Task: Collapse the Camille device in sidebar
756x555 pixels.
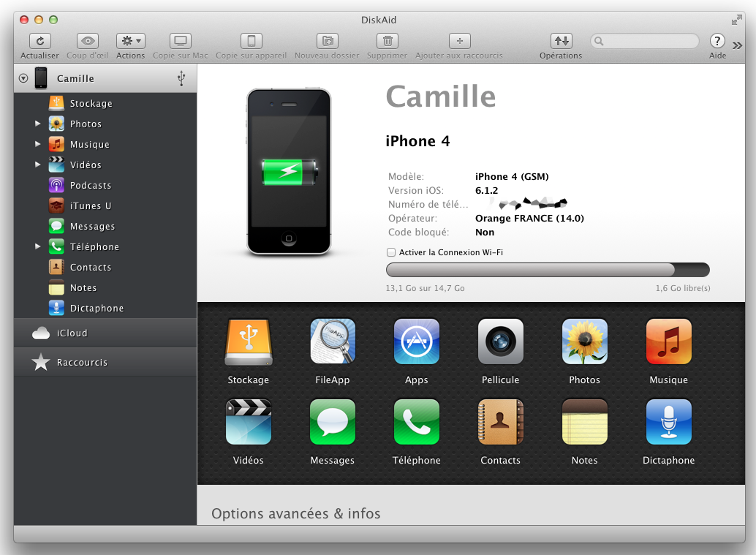Action: (x=23, y=79)
